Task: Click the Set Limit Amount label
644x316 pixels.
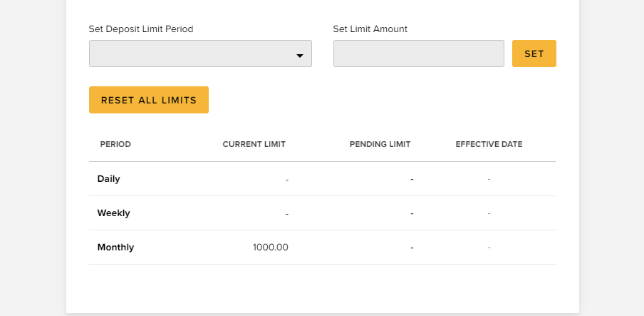Action: click(x=370, y=29)
